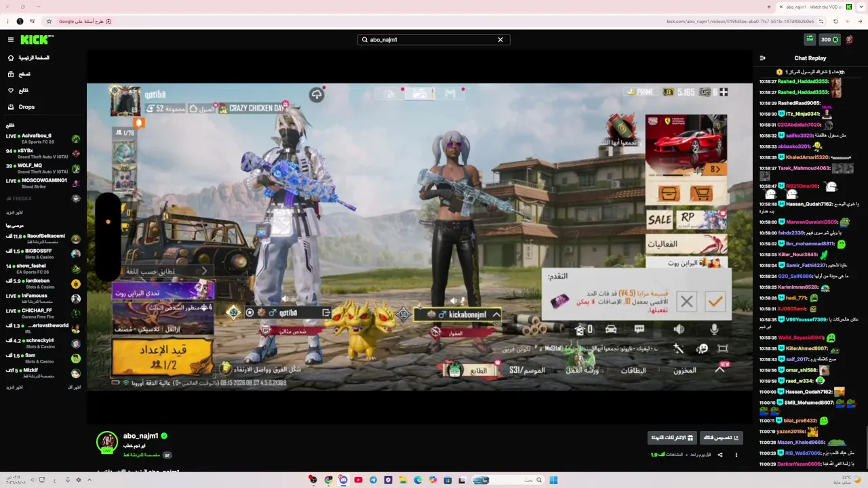The height and width of the screenshot is (488, 868).
Task: Select lordkebun recommended channel
Action: click(x=43, y=283)
